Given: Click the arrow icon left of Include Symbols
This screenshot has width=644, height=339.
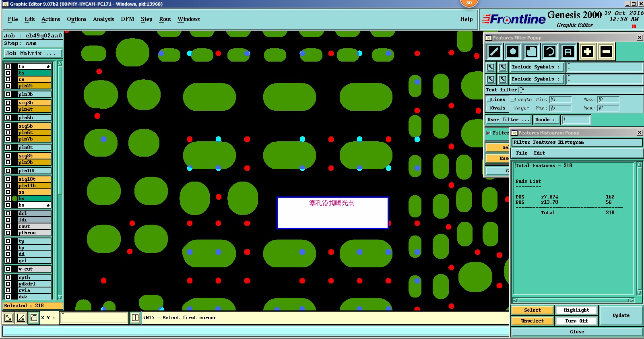Looking at the screenshot, I should coord(491,67).
